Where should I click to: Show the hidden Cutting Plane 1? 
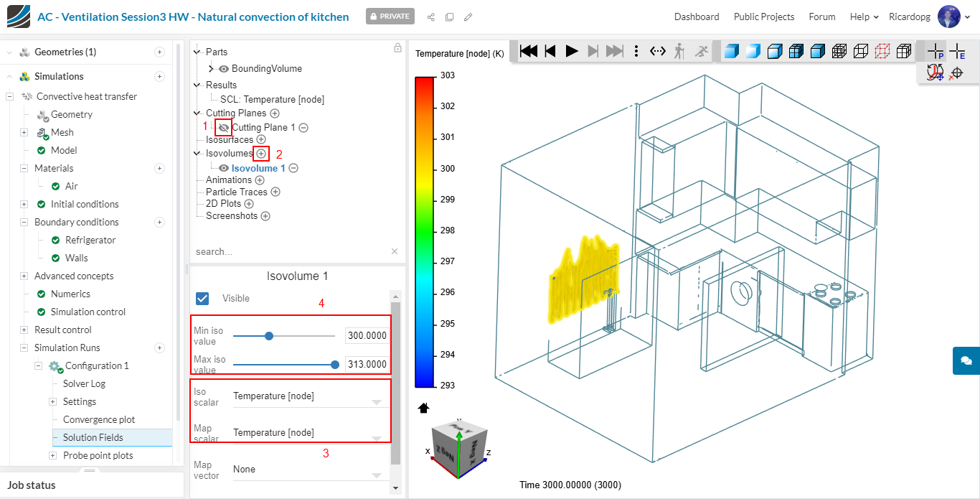[x=224, y=128]
